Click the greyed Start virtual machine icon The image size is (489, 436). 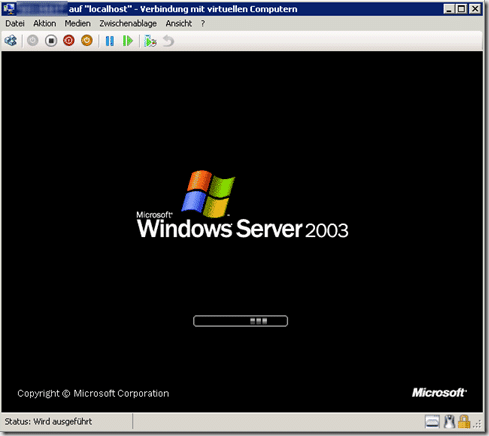33,41
